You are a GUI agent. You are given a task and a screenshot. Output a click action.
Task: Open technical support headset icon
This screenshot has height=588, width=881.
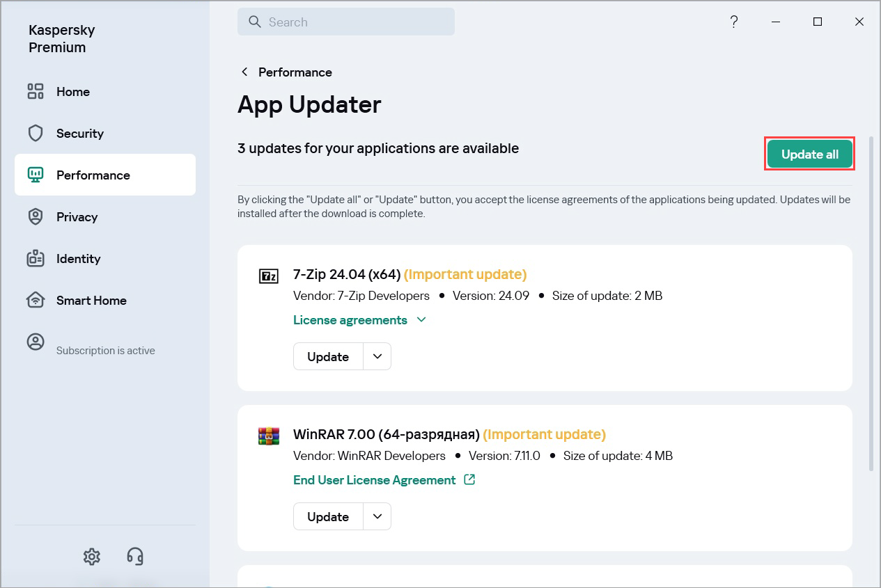click(x=134, y=556)
